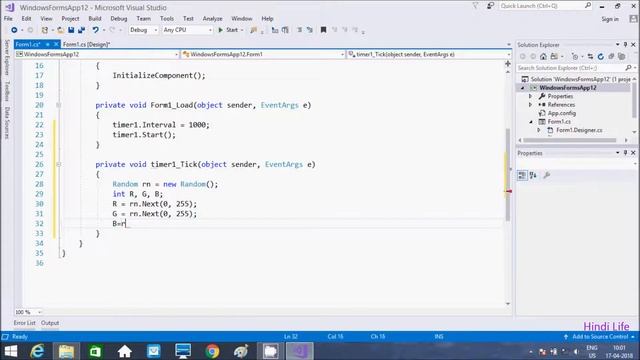
Task: Click the Open File folder icon
Action: pos(60,30)
